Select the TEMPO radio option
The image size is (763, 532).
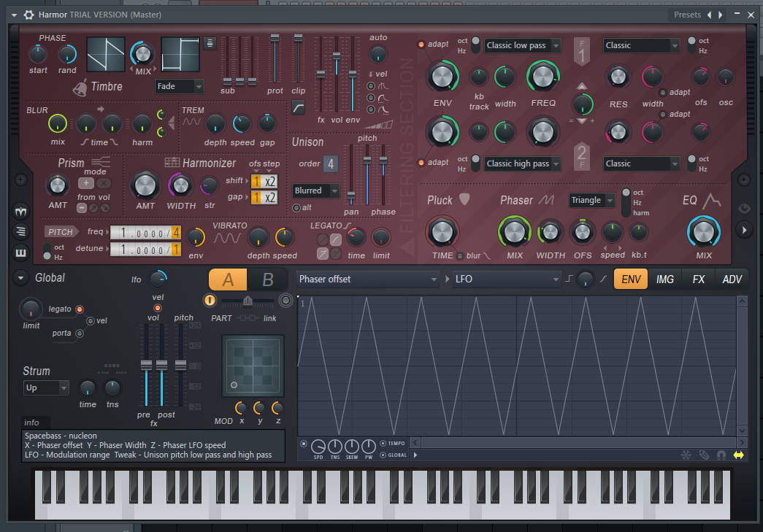[383, 444]
